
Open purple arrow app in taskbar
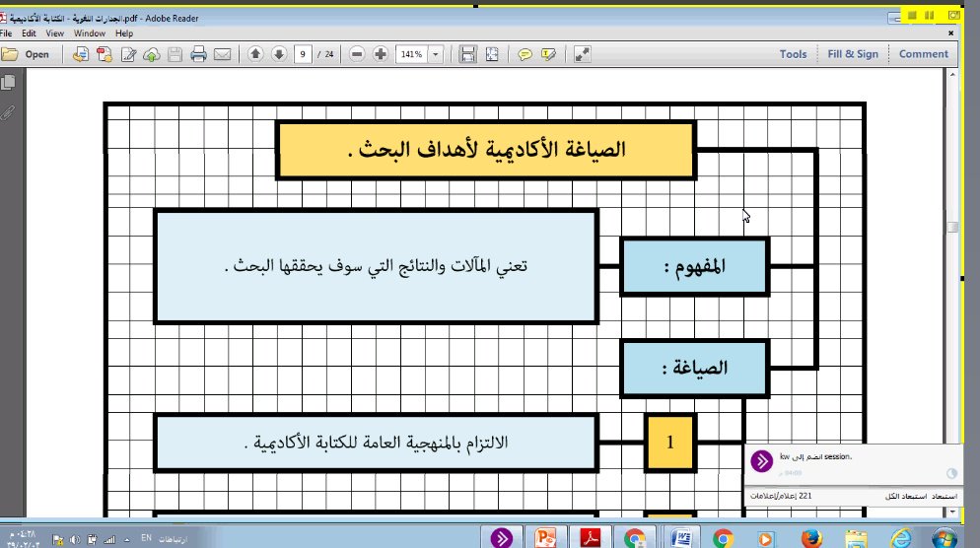[501, 537]
